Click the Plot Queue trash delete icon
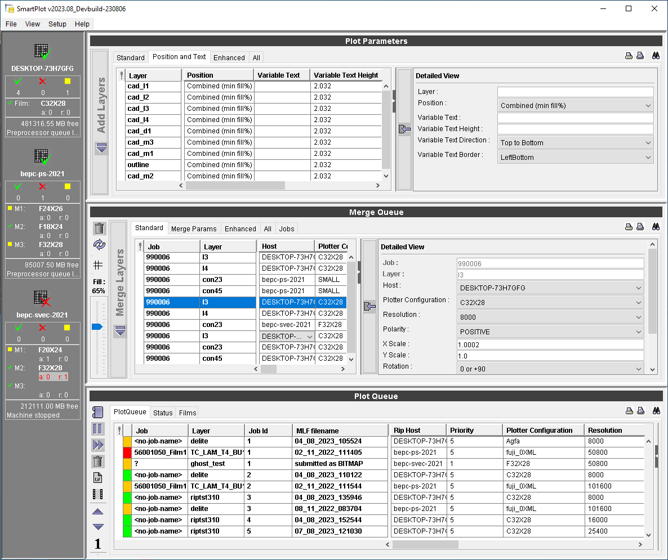Viewport: 668px width, 560px height. coord(98,461)
